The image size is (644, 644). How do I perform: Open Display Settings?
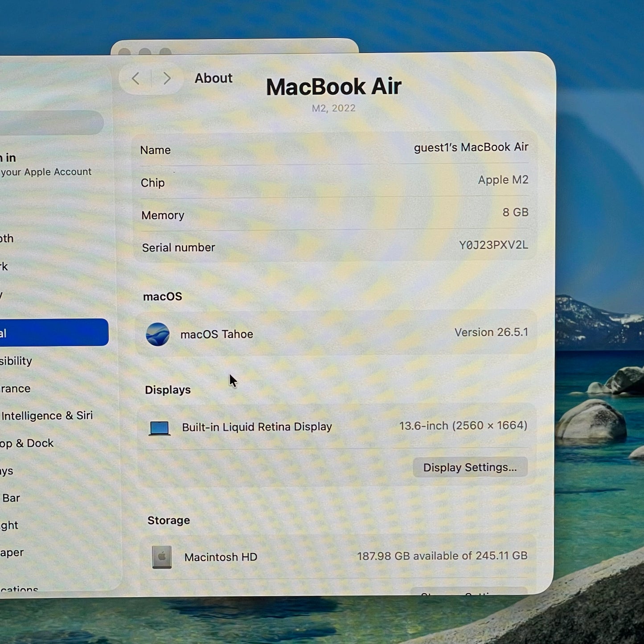(470, 467)
